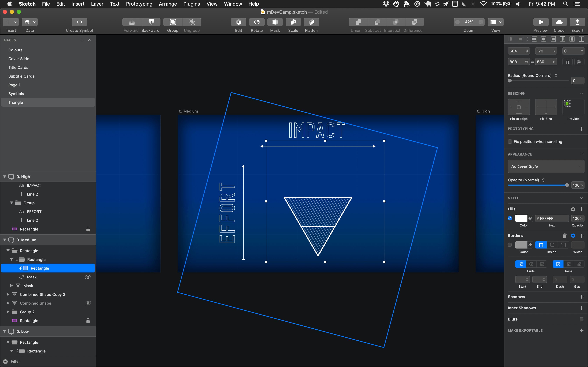Show the hidden Combined Shape layer
Image resolution: width=588 pixels, height=367 pixels.
click(x=88, y=303)
